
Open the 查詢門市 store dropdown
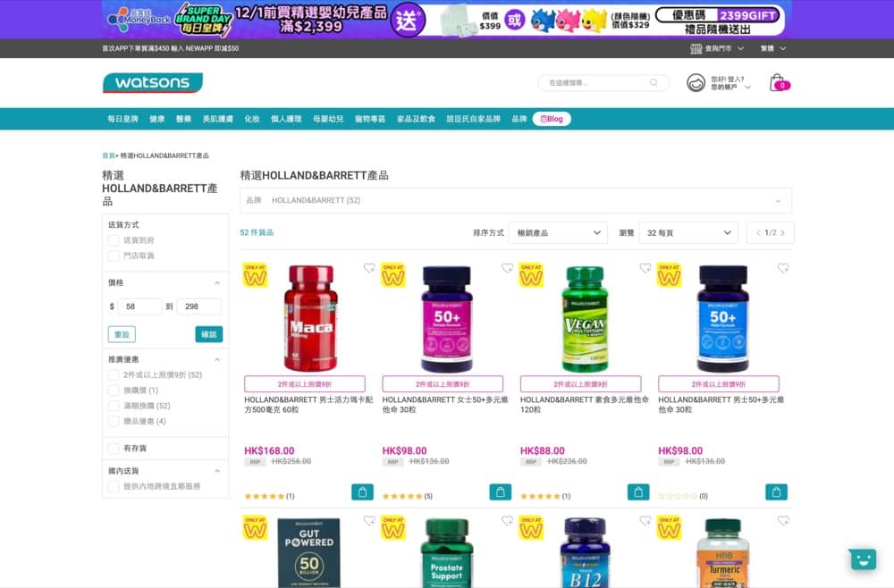[717, 49]
